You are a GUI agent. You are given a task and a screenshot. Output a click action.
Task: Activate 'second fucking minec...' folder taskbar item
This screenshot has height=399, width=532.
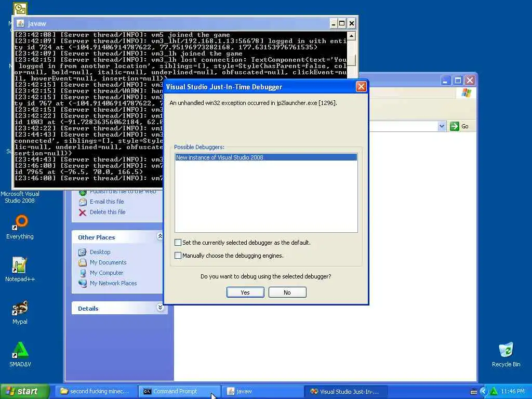96,392
